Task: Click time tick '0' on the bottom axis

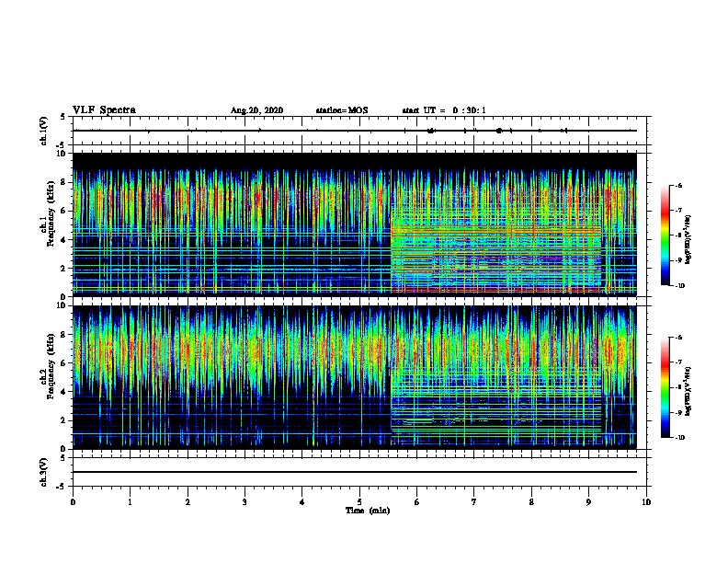Action: click(x=73, y=502)
